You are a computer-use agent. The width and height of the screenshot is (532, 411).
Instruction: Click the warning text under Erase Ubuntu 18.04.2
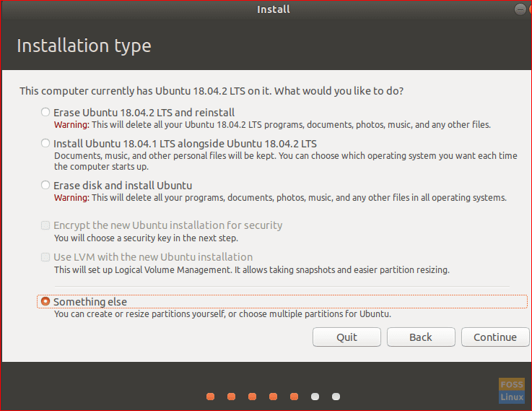pyautogui.click(x=272, y=125)
